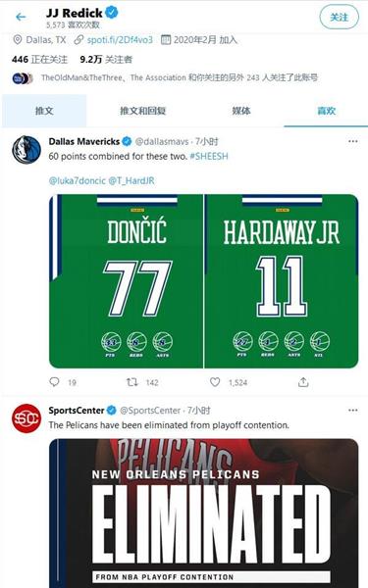Viewport: 368px width, 588px height.
Task: Open the Dončić 77 jersey image
Action: (x=127, y=281)
